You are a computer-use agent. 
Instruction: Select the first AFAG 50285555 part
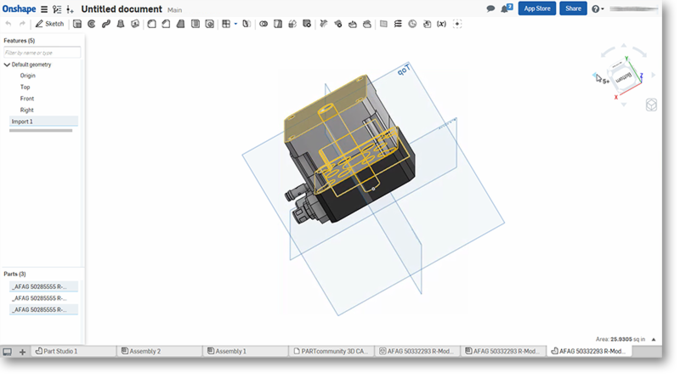[x=43, y=287]
